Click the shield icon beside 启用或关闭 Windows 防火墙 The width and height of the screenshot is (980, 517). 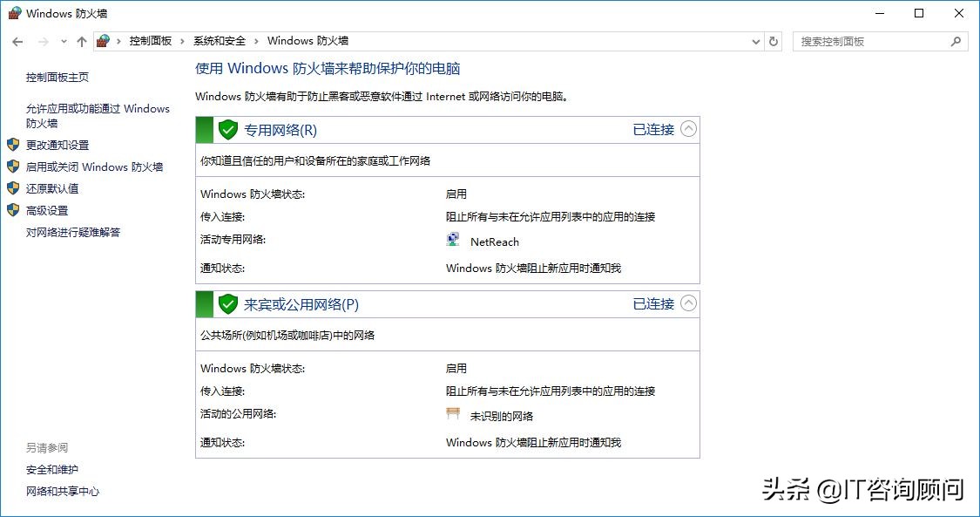tap(12, 167)
